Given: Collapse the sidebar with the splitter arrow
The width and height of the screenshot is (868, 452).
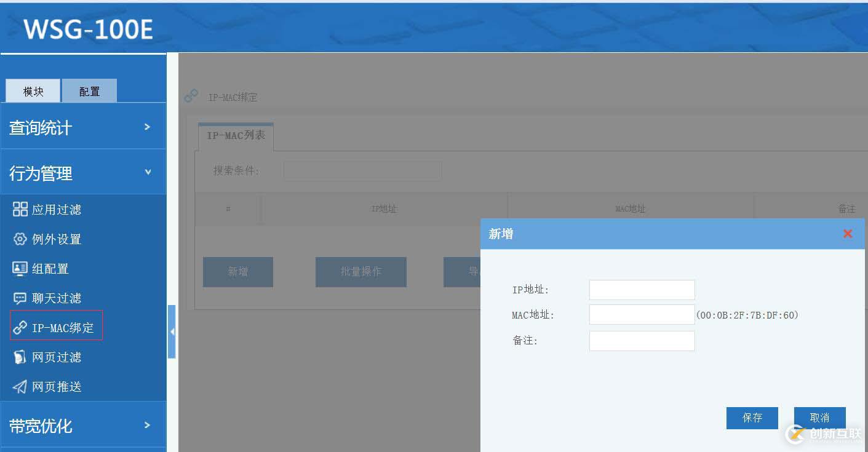Looking at the screenshot, I should (172, 331).
